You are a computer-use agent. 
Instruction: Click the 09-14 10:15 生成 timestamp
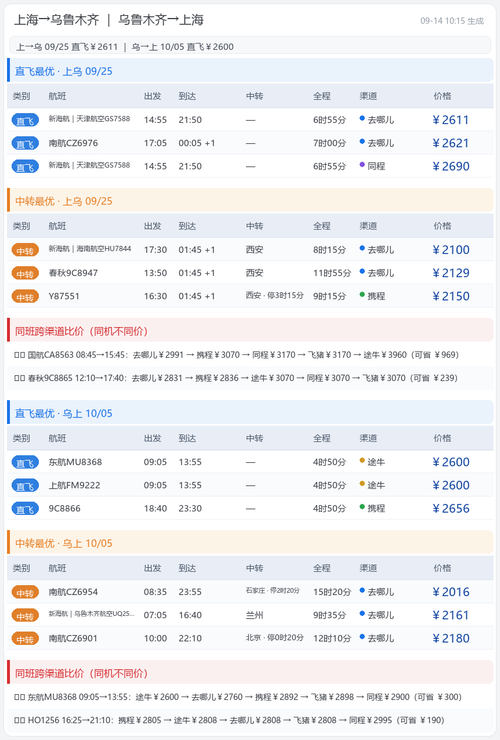[x=452, y=21]
